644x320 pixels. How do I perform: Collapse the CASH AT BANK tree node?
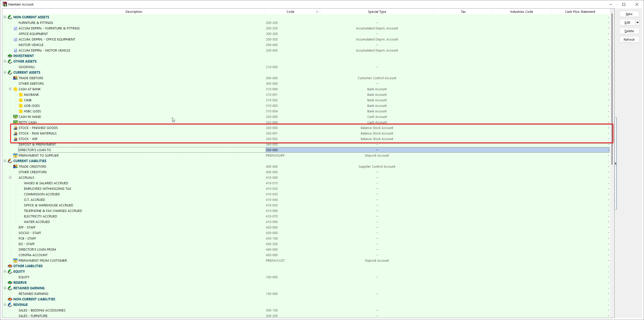tap(10, 89)
